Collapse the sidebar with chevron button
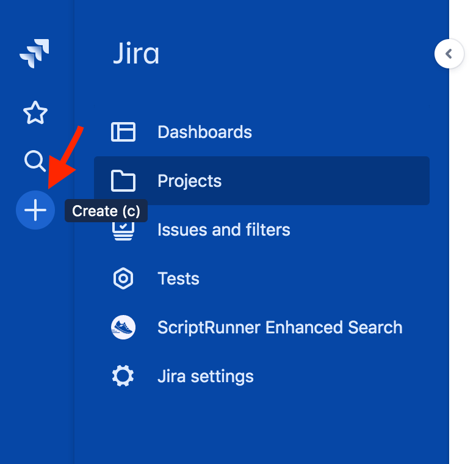This screenshot has height=464, width=476. point(449,54)
